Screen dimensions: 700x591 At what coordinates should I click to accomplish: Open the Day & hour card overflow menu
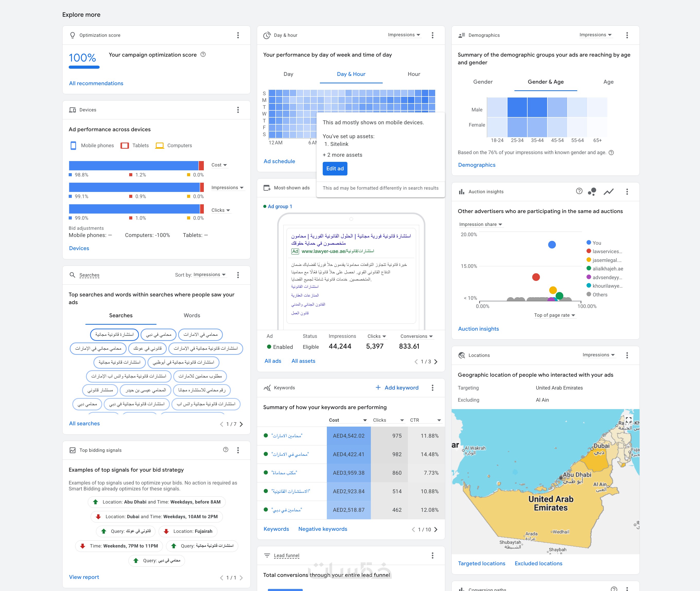click(433, 35)
